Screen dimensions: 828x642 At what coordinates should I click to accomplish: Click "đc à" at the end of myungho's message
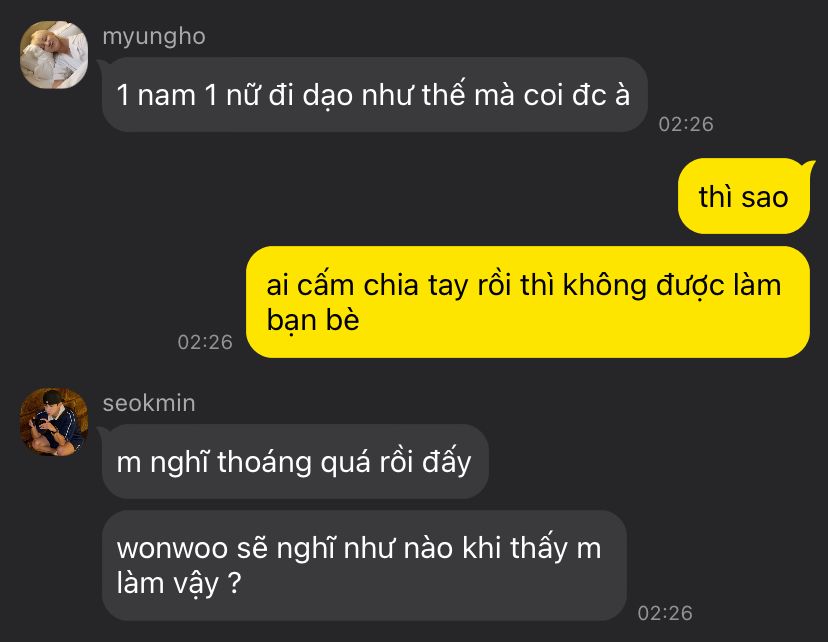coord(601,96)
